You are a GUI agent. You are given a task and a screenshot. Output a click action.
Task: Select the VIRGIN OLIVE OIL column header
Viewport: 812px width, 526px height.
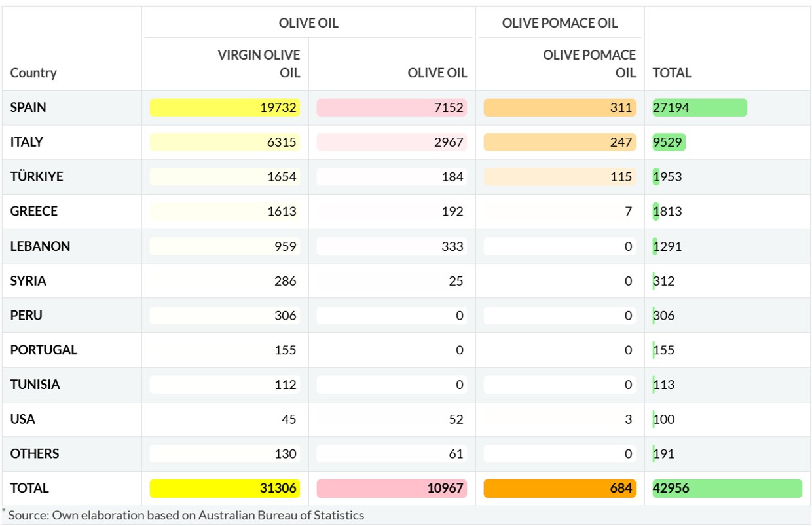pos(259,64)
